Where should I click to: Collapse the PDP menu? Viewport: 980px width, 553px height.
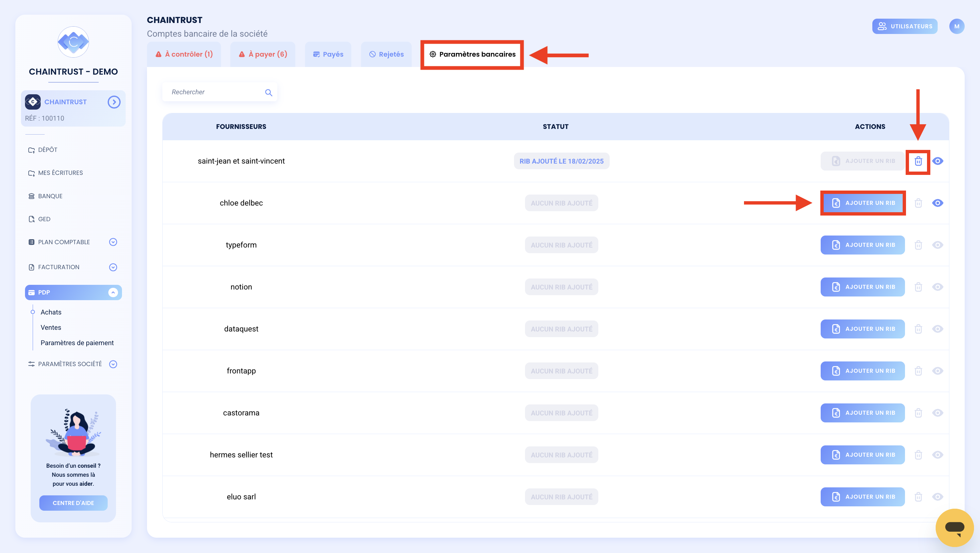pyautogui.click(x=113, y=292)
